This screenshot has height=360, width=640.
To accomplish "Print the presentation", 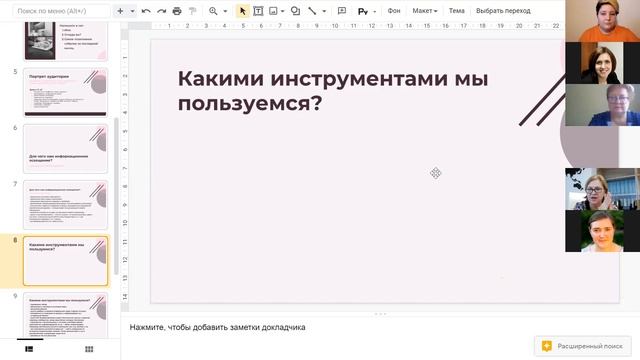I will [177, 11].
